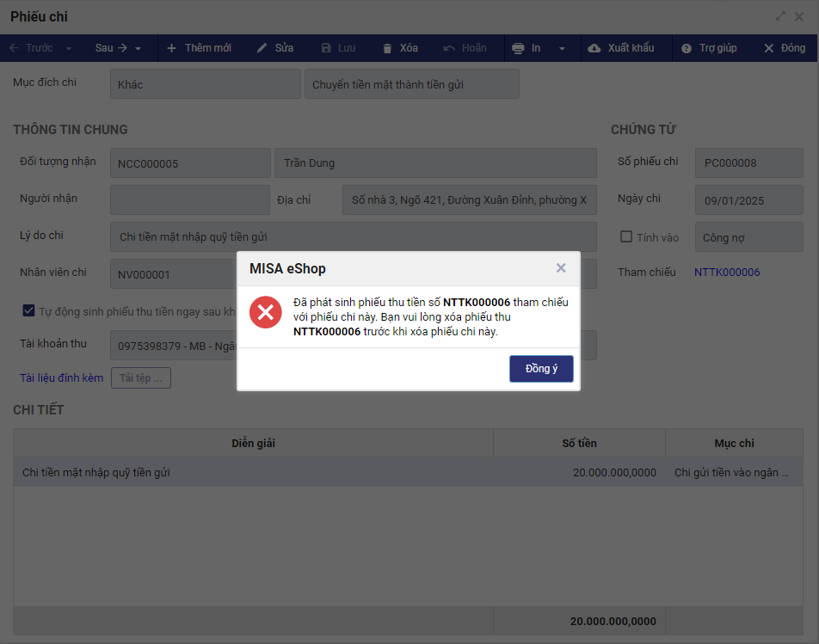Click the Đồng ý button in dialog
Screen dimensions: 819x644
541,369
